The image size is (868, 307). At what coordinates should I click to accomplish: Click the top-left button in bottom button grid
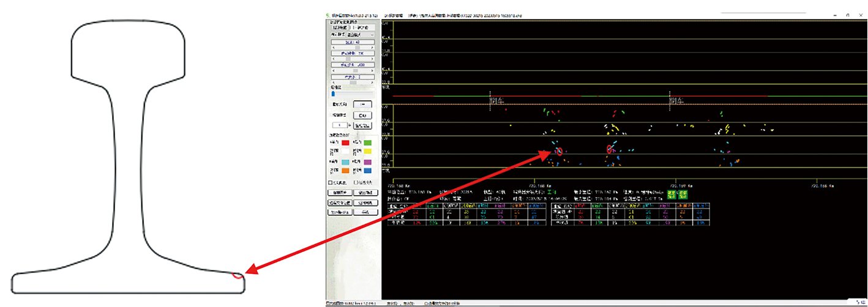click(x=339, y=192)
